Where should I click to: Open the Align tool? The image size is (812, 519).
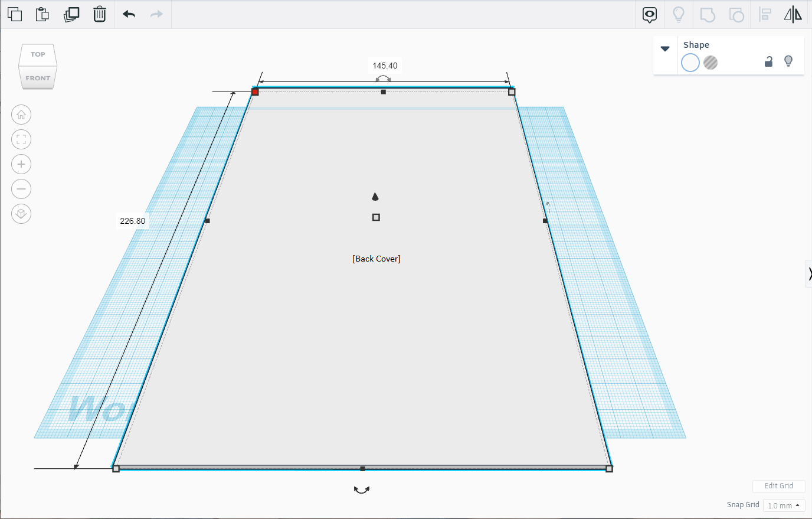click(765, 15)
